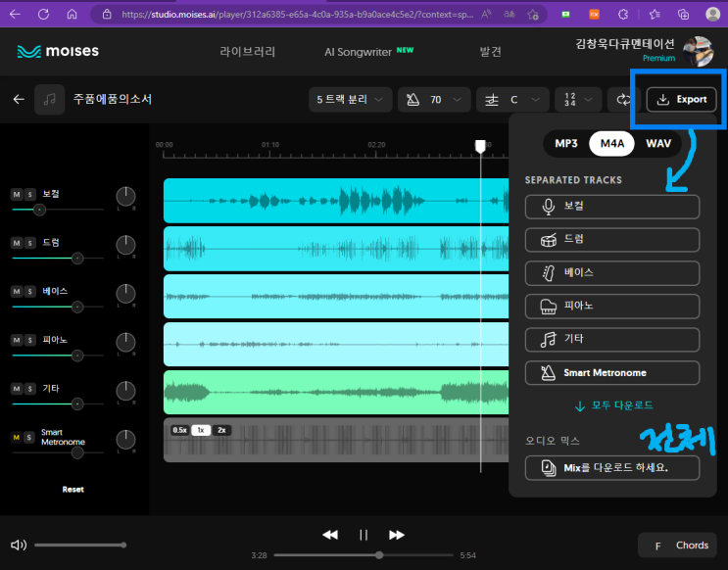This screenshot has height=570, width=728.
Task: Select WAV export format
Action: (658, 143)
